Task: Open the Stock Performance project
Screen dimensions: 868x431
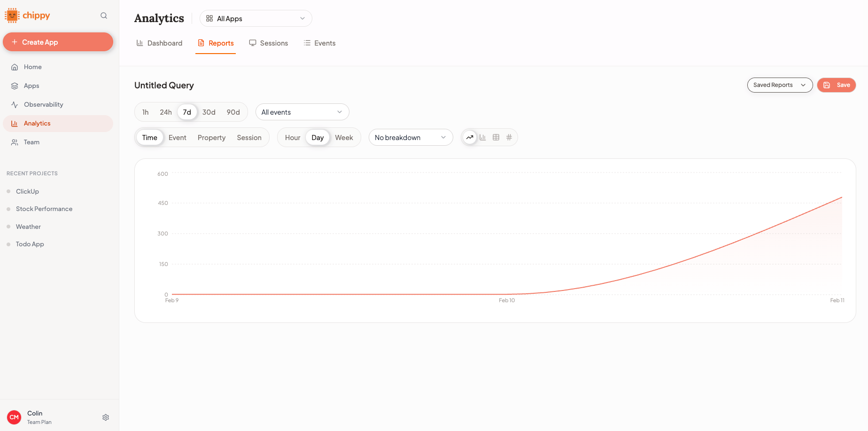Action: click(44, 209)
